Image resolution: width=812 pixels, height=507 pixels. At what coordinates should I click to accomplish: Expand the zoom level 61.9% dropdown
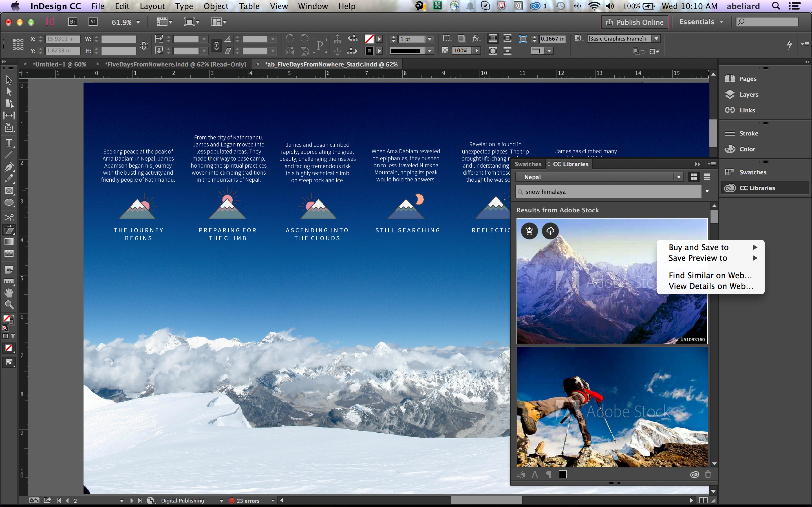[138, 22]
